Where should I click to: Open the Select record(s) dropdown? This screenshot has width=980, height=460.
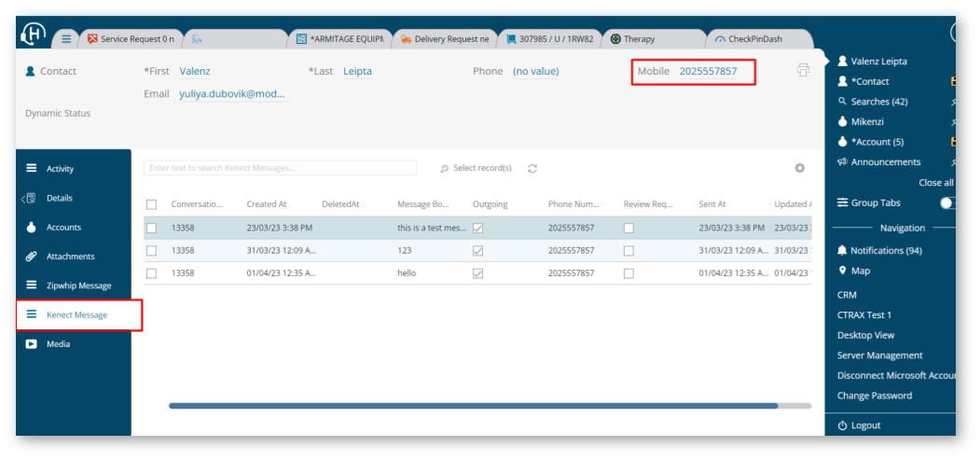pos(476,168)
